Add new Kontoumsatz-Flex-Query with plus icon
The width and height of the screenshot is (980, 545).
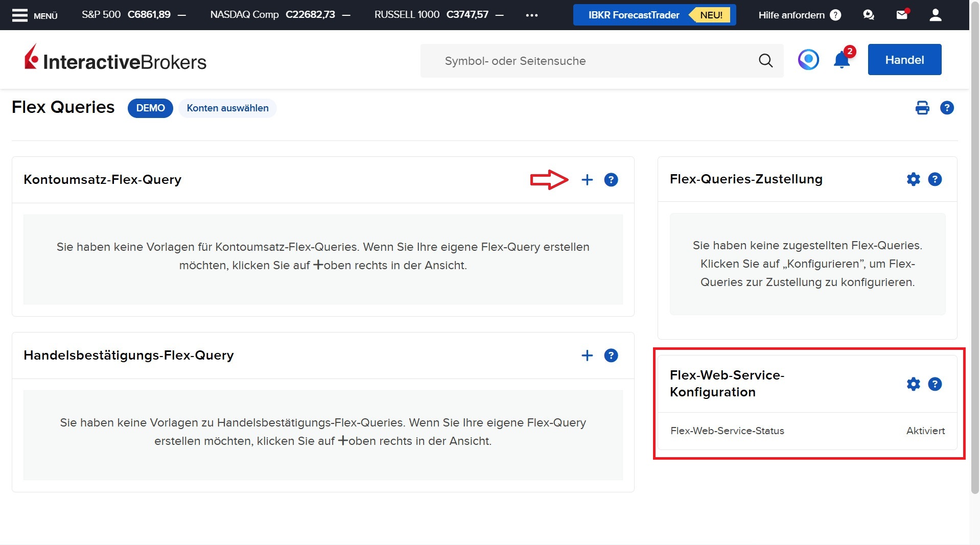(x=587, y=180)
